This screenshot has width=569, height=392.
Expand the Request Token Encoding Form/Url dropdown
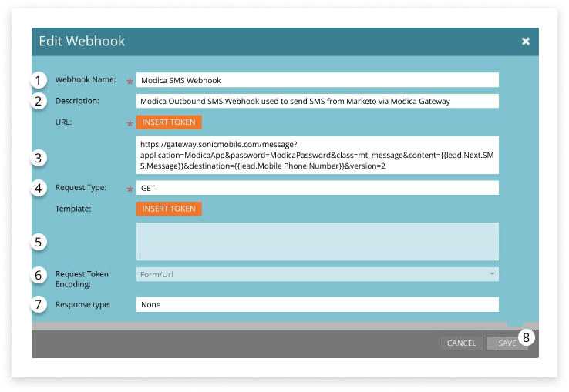coord(317,274)
